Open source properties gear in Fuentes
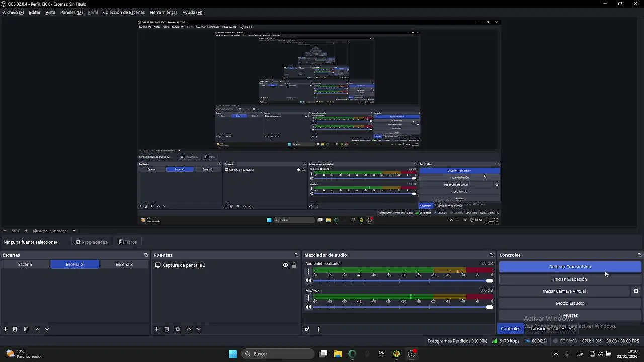Screen dimensions: 644x362 [178, 329]
